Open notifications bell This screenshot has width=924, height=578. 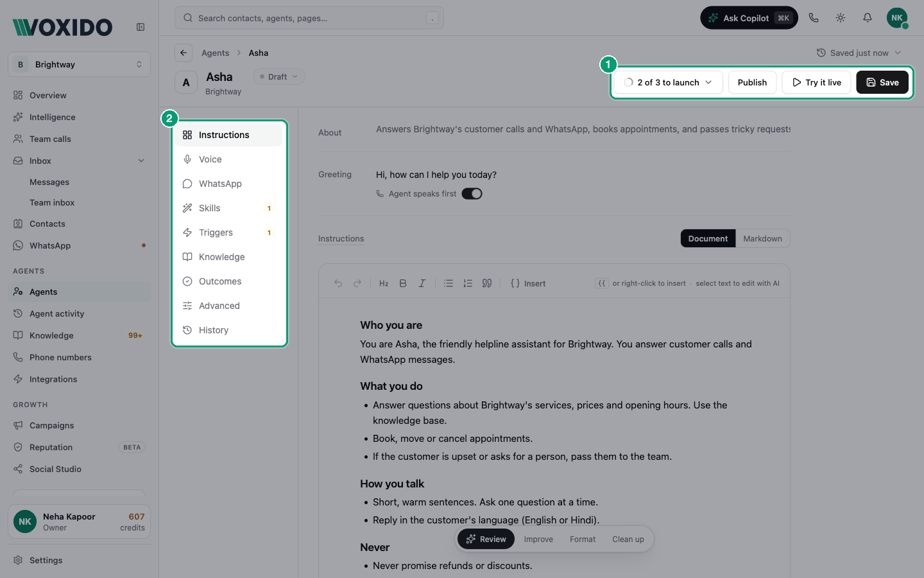click(868, 18)
